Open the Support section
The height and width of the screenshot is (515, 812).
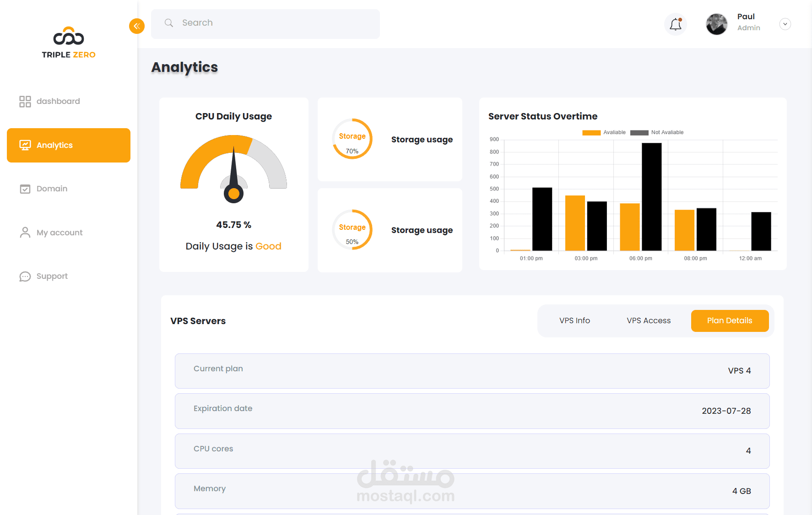[69, 276]
